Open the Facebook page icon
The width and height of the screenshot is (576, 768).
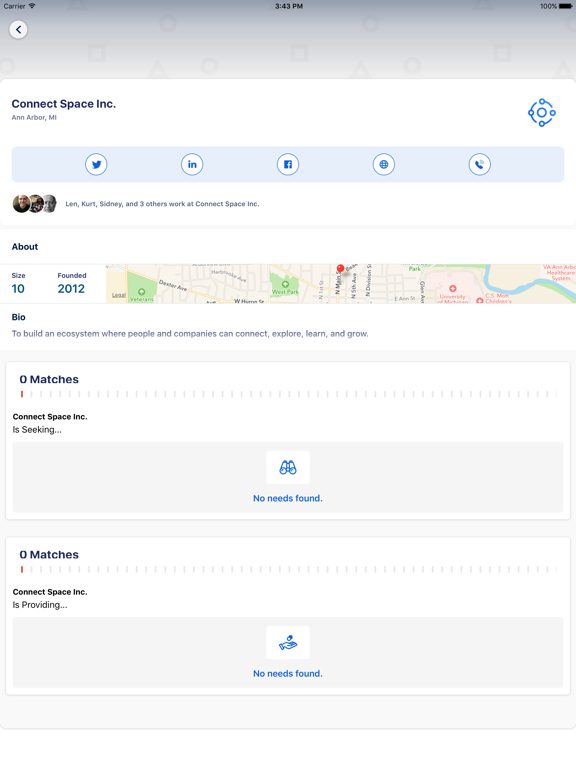click(x=288, y=164)
